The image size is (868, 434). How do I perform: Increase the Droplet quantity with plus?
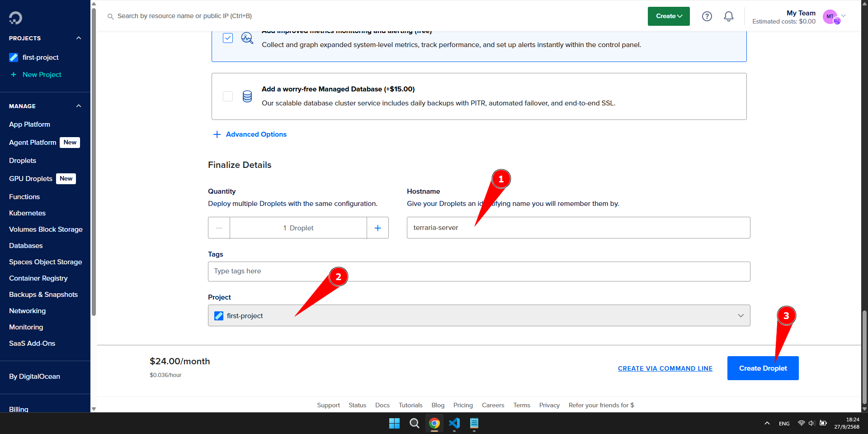[x=377, y=228]
